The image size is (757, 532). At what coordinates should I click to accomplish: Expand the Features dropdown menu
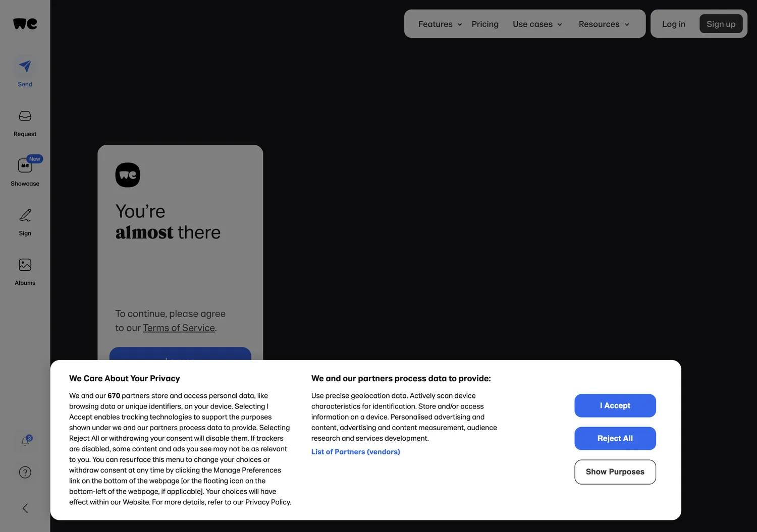coord(440,24)
